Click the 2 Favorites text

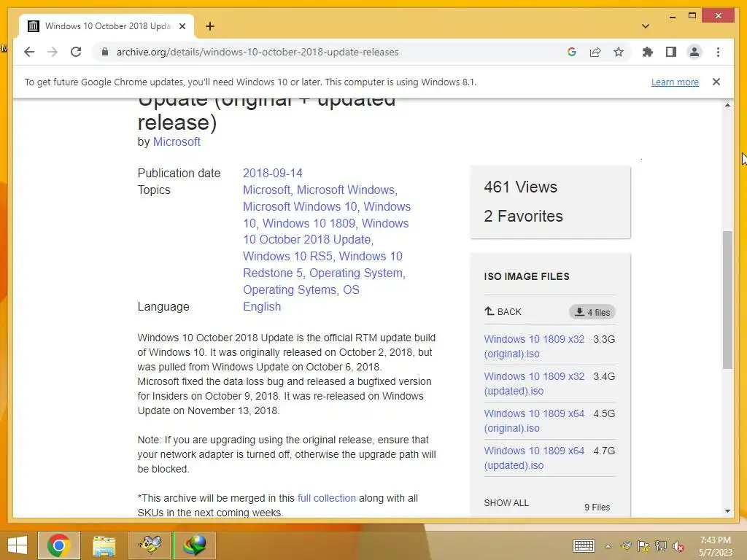pyautogui.click(x=523, y=216)
